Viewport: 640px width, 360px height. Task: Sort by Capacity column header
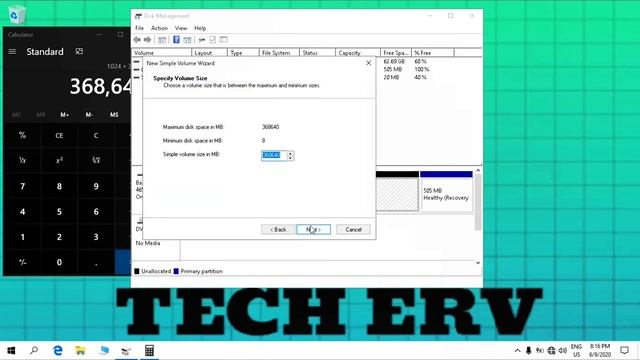358,53
